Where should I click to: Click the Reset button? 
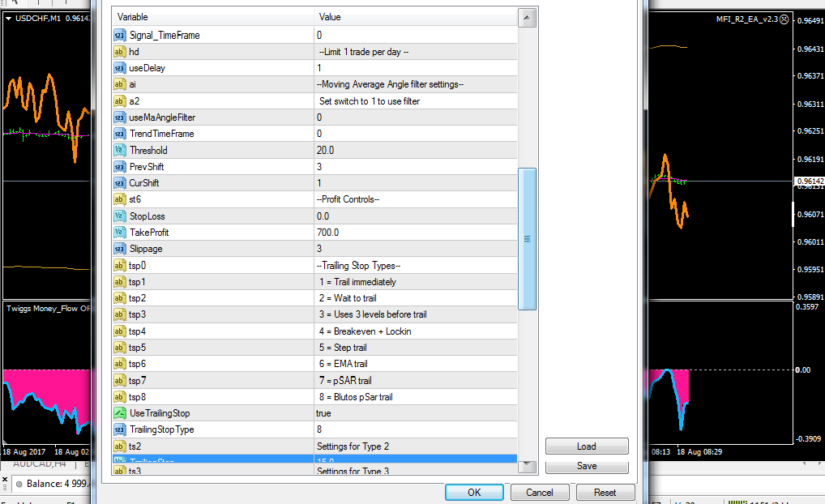[605, 492]
